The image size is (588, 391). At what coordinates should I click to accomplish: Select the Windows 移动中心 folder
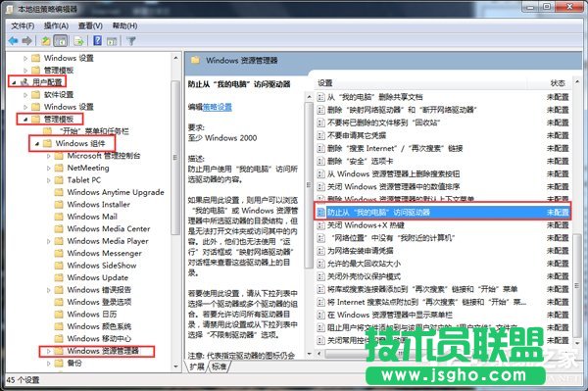coord(99,338)
